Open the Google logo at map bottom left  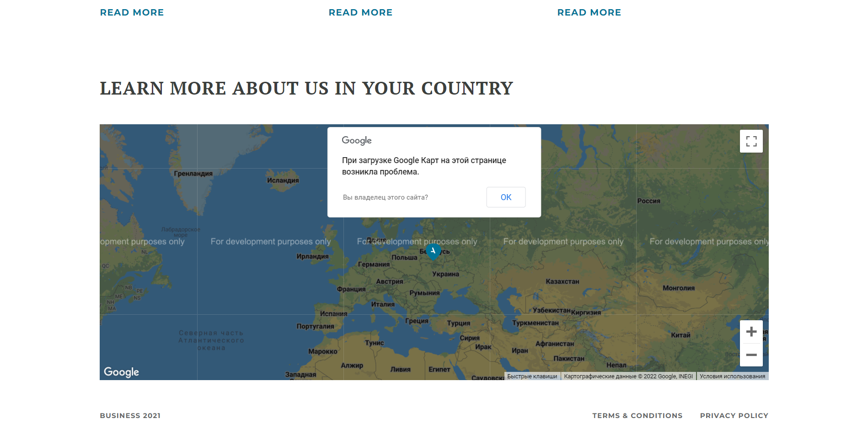(x=121, y=372)
